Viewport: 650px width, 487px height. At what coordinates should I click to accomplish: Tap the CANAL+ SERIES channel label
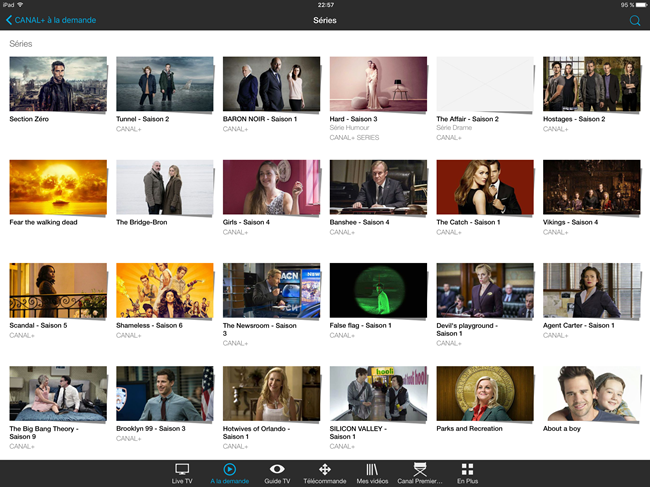(x=354, y=138)
